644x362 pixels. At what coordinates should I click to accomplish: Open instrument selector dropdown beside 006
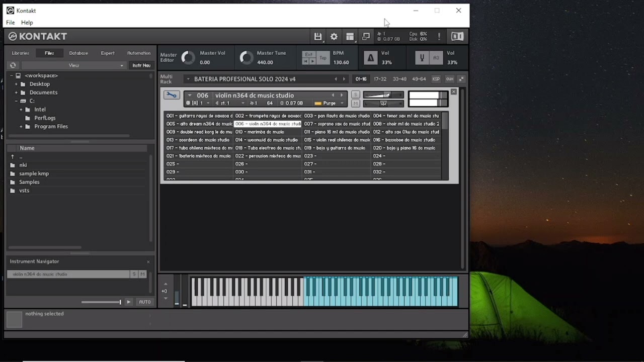[190, 95]
